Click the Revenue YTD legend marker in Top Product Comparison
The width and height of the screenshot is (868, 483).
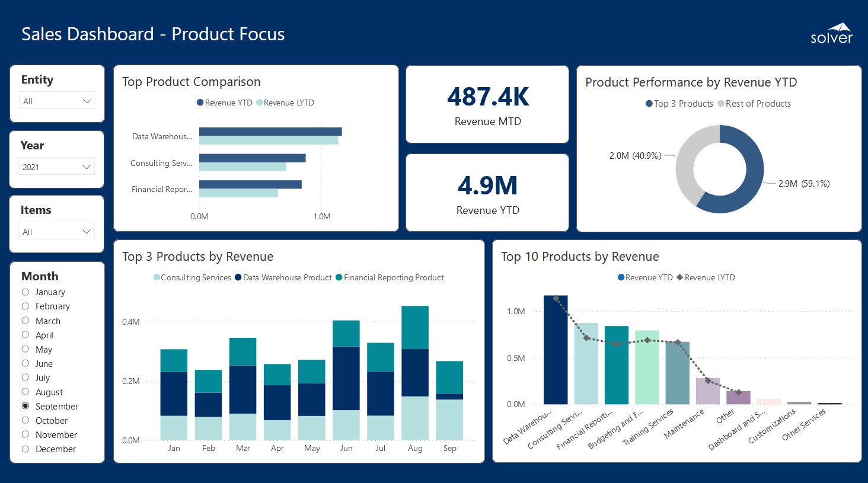(x=200, y=103)
